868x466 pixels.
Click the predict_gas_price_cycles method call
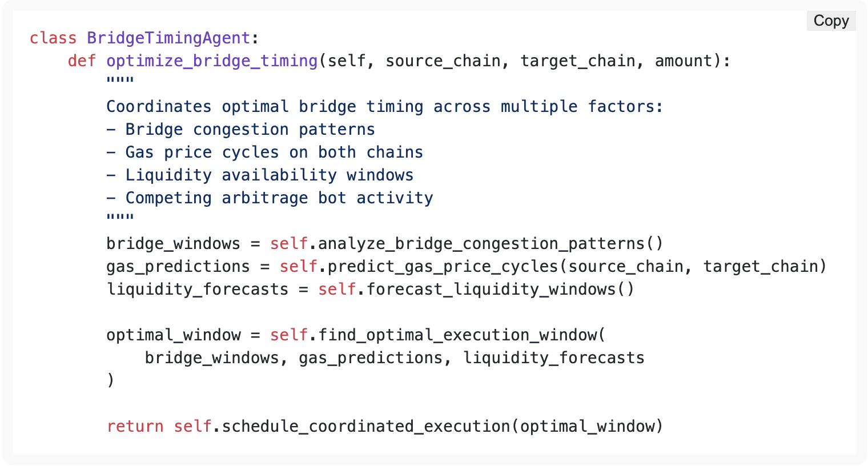(x=443, y=267)
